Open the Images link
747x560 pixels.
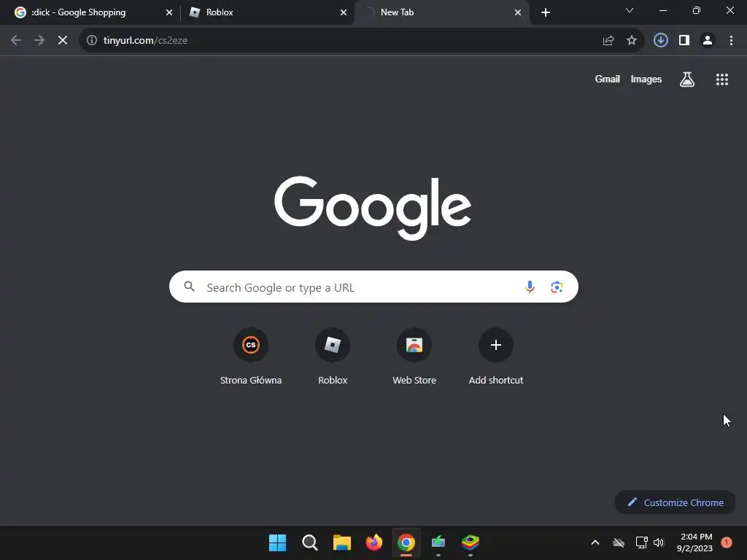point(646,79)
